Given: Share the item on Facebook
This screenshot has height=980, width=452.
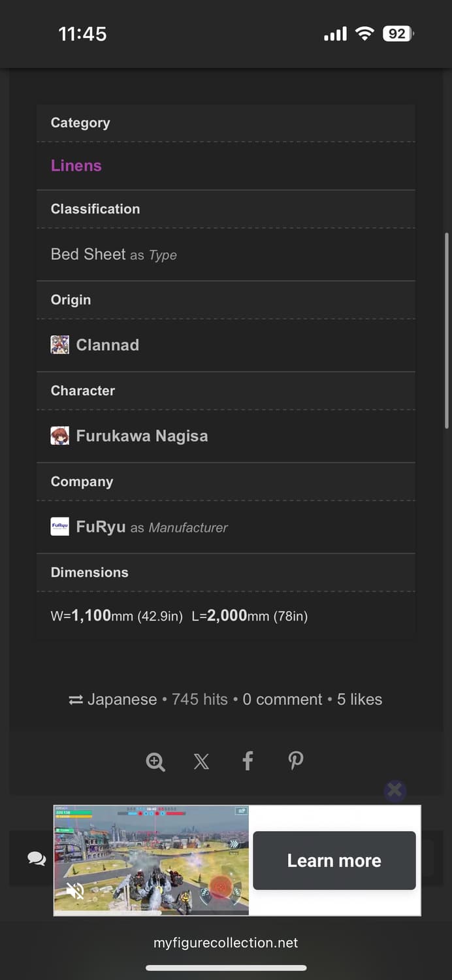Looking at the screenshot, I should 248,761.
